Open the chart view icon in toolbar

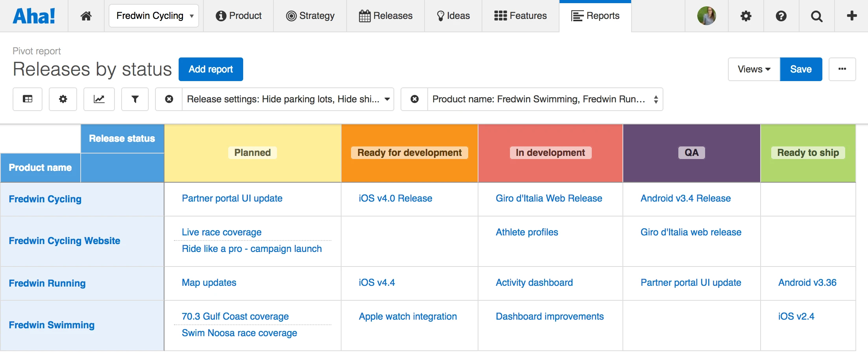[x=99, y=99]
